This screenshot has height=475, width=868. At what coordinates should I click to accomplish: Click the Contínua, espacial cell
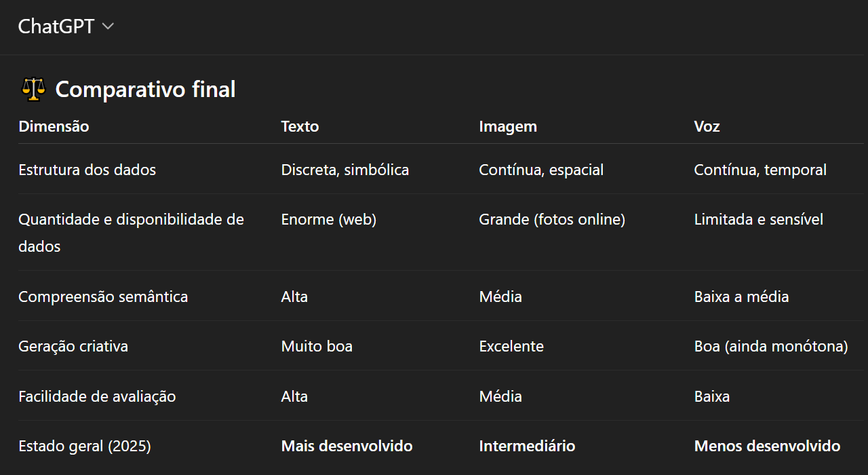pyautogui.click(x=541, y=170)
